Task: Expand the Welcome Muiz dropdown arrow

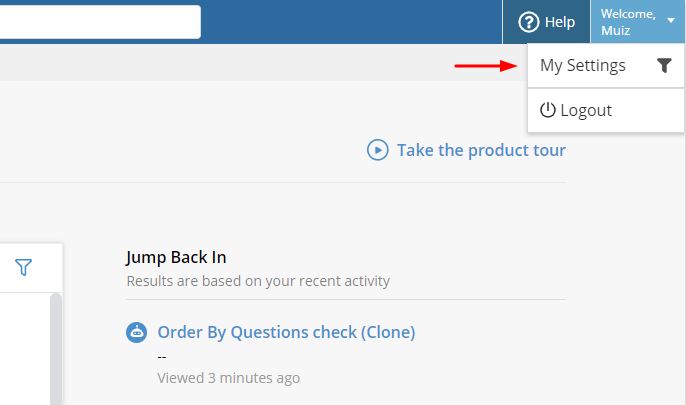Action: point(670,21)
